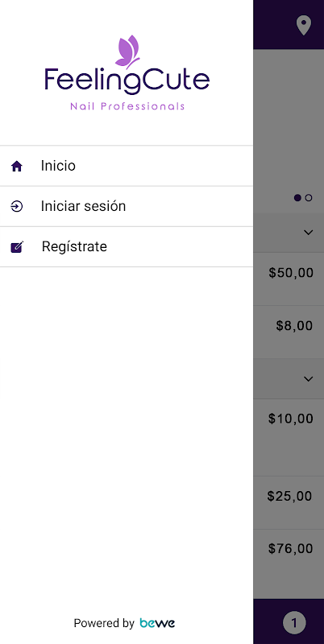Tap the cart badge showing 1
This screenshot has height=644, width=324.
click(294, 623)
